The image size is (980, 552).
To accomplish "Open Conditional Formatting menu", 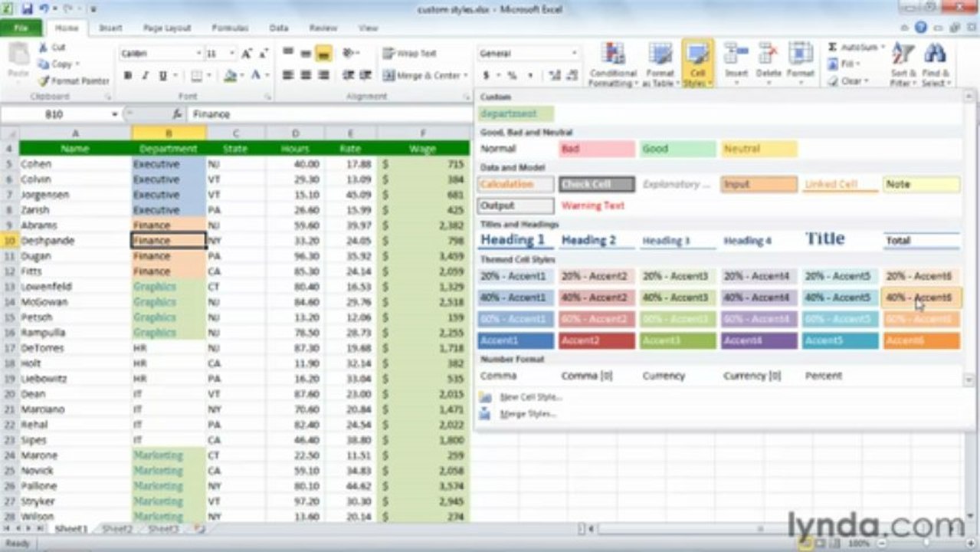I will click(x=613, y=64).
